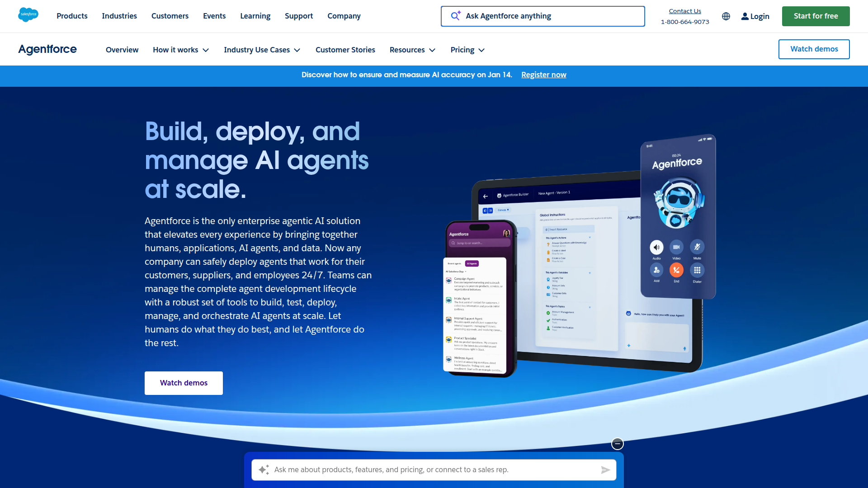The height and width of the screenshot is (488, 868).
Task: Click the sparkle icon in chat prompt
Action: [264, 470]
